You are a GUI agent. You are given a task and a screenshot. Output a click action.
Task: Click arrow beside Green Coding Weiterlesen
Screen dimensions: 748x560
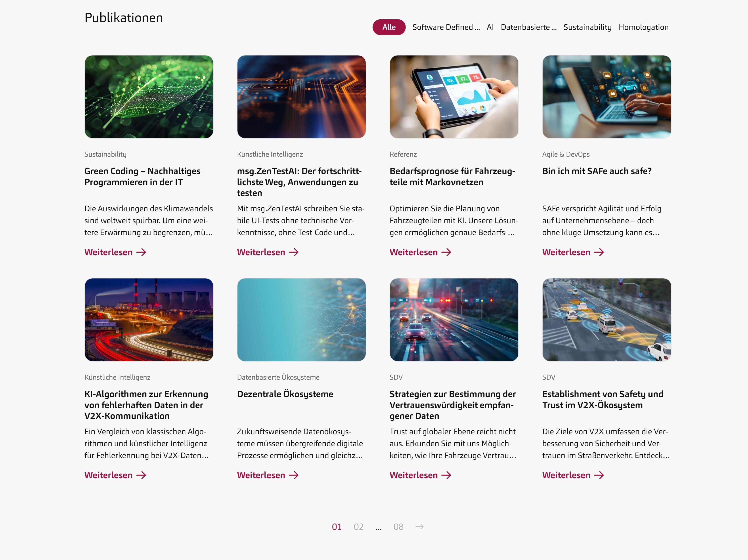(x=141, y=252)
